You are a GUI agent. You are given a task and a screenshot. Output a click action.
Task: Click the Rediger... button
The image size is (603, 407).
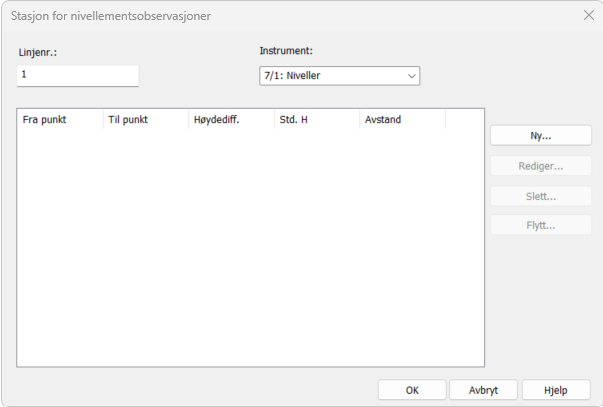coord(540,166)
